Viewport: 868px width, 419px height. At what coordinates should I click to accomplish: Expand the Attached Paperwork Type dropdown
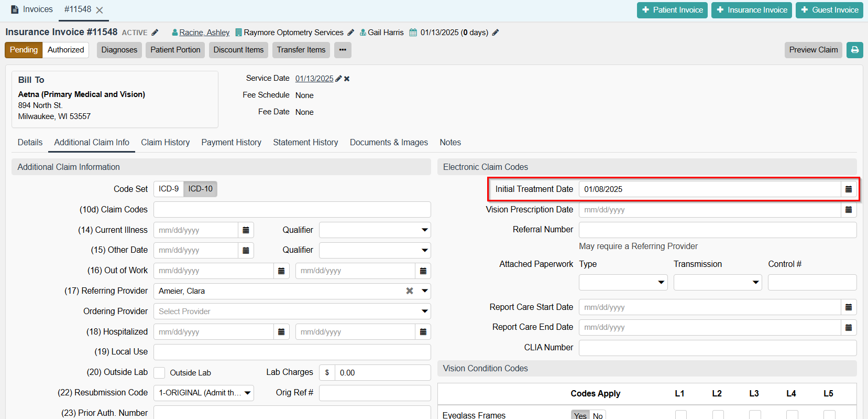coord(623,282)
